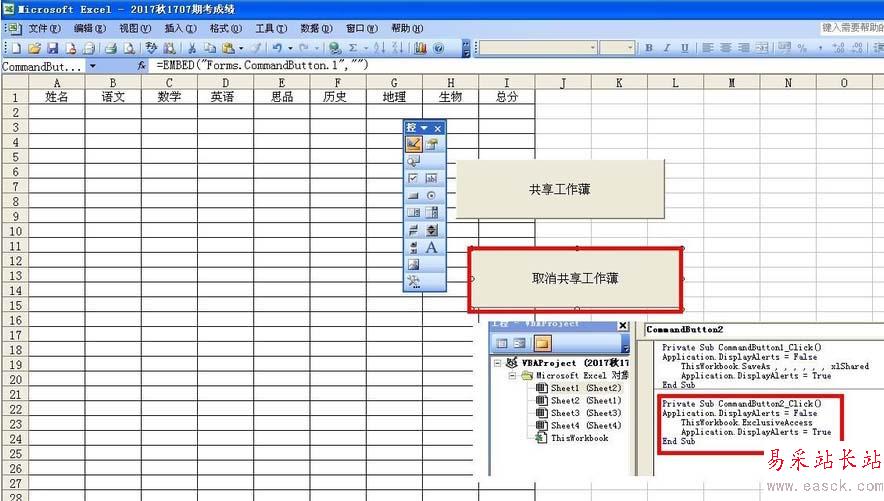Select the List Box control tool
884x501 pixels.
(413, 212)
